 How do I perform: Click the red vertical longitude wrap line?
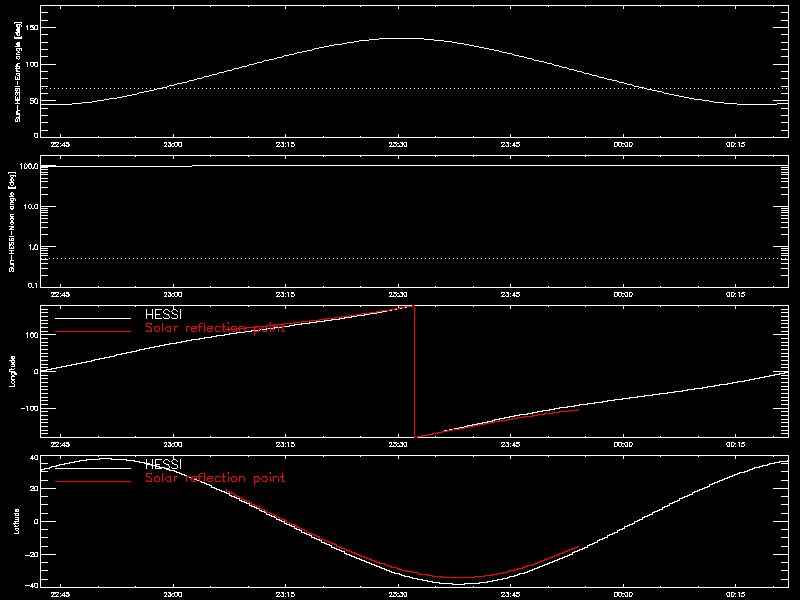tap(414, 371)
